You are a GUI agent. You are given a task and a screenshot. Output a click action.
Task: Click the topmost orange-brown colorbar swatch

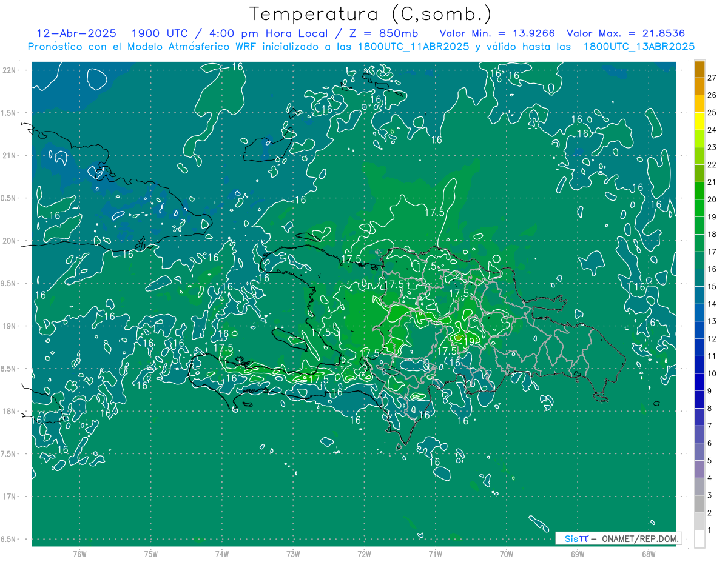click(x=699, y=69)
